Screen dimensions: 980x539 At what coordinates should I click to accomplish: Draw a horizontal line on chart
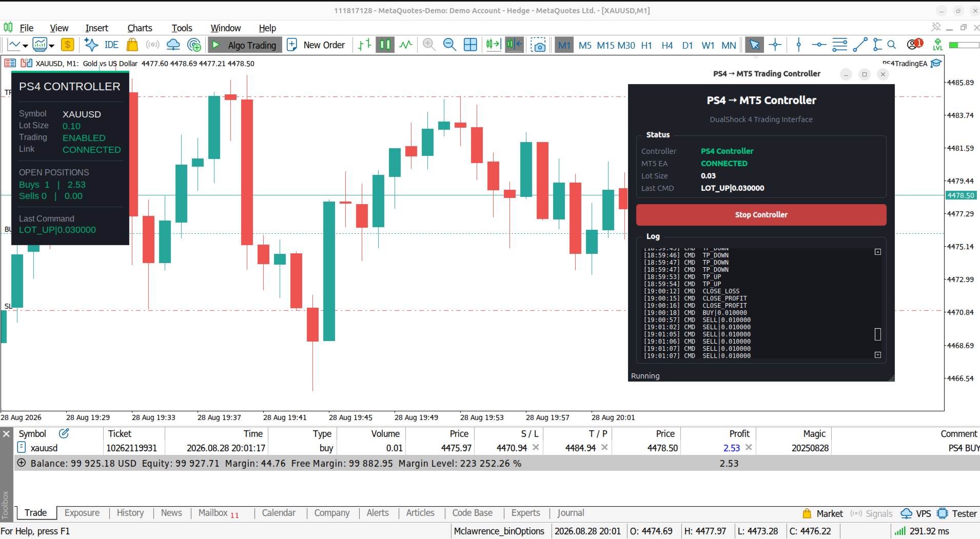(819, 45)
